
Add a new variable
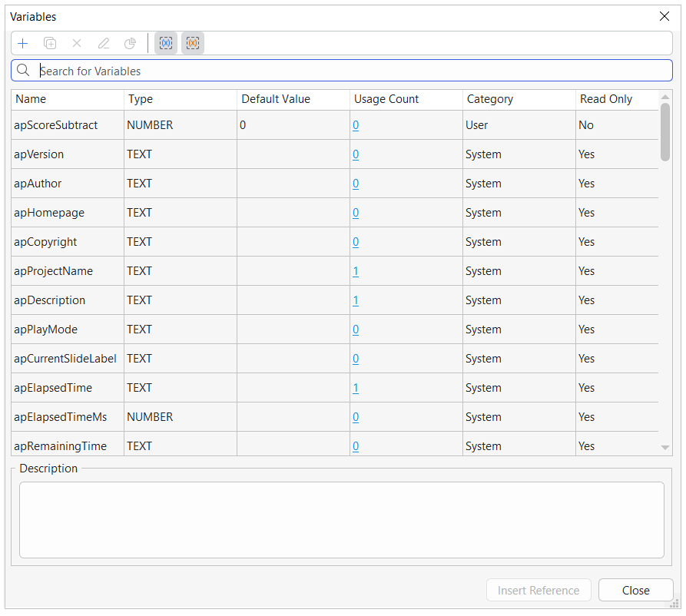point(23,43)
